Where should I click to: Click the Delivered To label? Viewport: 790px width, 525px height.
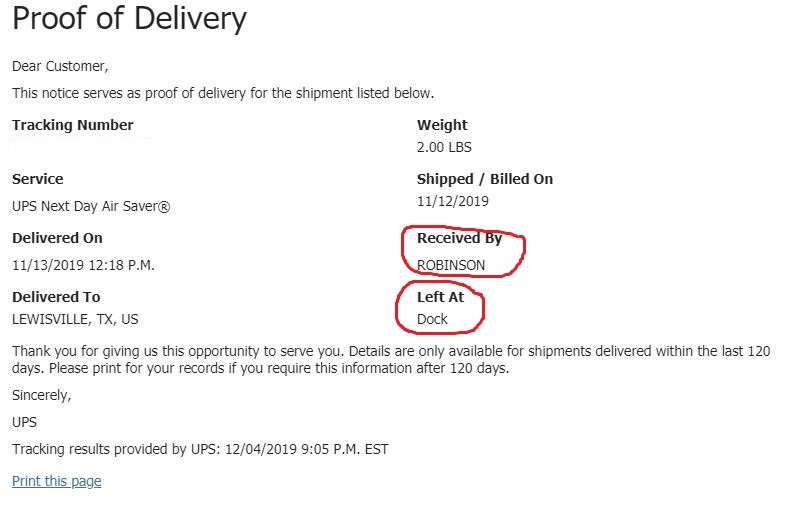click(56, 297)
